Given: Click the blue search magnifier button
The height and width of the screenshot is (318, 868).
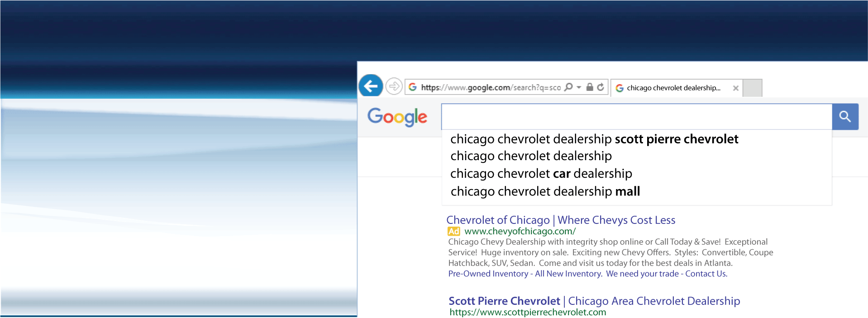Looking at the screenshot, I should [845, 117].
